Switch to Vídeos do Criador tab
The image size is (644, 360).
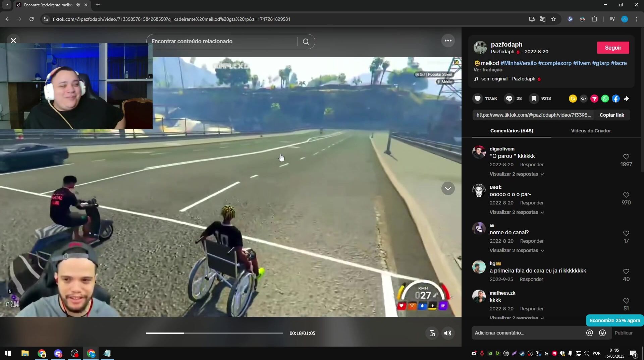point(591,131)
